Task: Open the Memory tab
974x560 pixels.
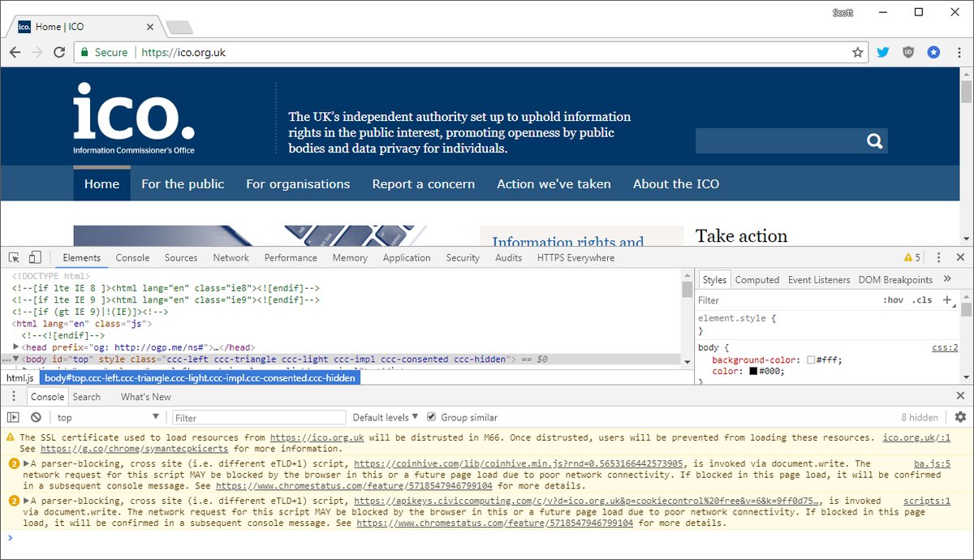Action: pos(350,257)
